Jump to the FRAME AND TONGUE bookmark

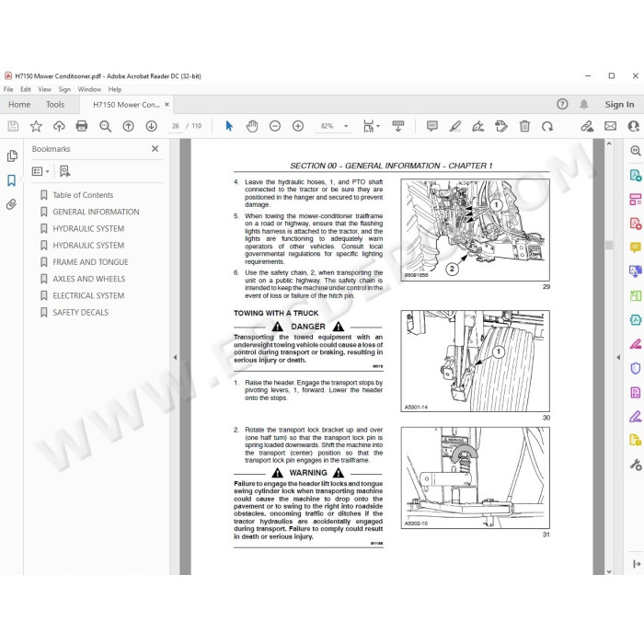pos(90,262)
